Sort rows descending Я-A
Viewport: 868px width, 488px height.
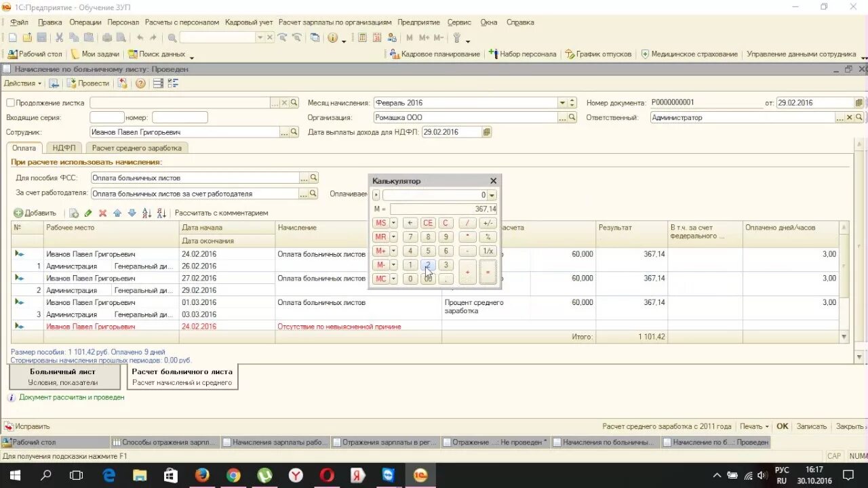click(x=161, y=213)
